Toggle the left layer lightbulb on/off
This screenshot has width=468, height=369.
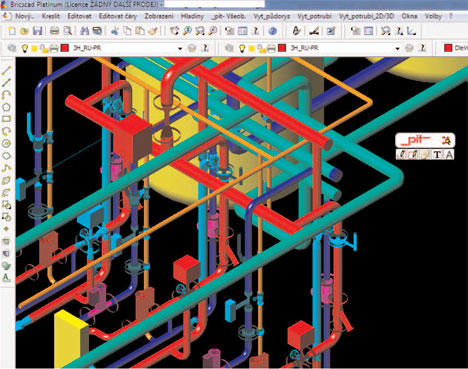[24, 48]
